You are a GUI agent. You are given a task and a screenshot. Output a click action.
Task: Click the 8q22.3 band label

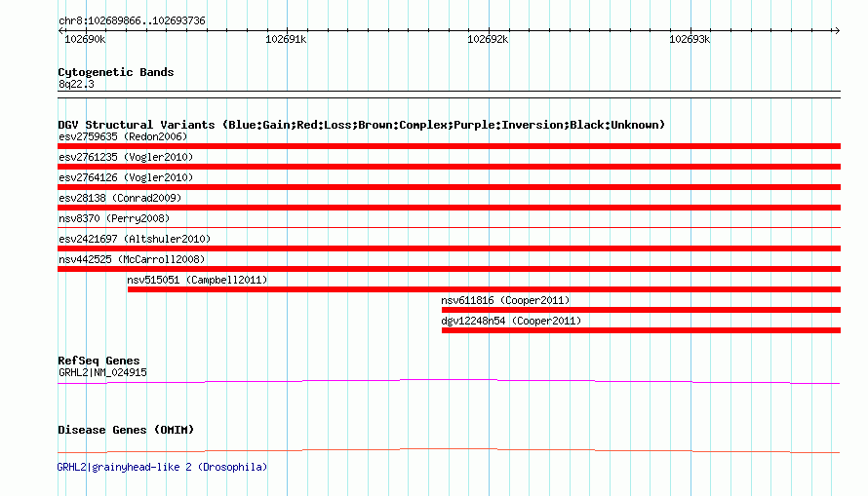pyautogui.click(x=76, y=84)
